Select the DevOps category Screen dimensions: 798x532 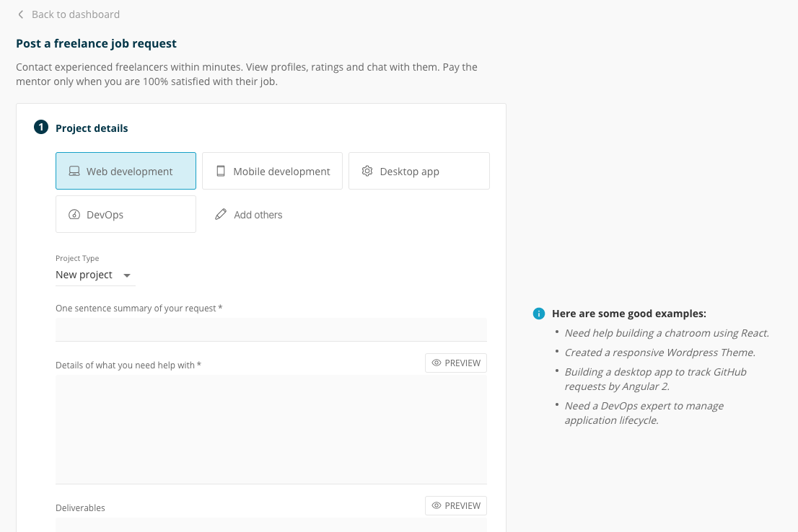click(126, 214)
